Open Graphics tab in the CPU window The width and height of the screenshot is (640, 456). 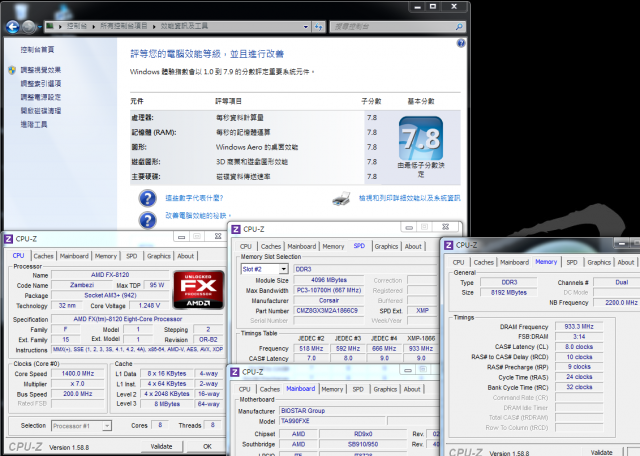(159, 256)
